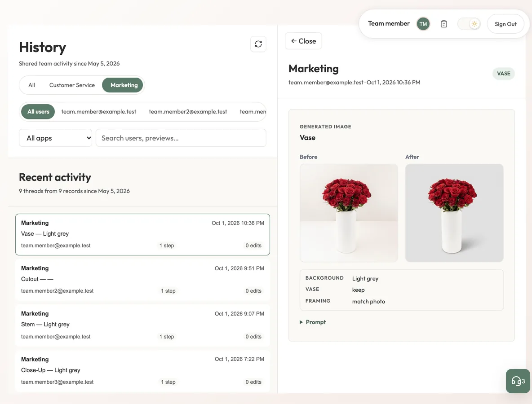Image resolution: width=532 pixels, height=404 pixels.
Task: Click the Light grey background value
Action: (x=365, y=279)
